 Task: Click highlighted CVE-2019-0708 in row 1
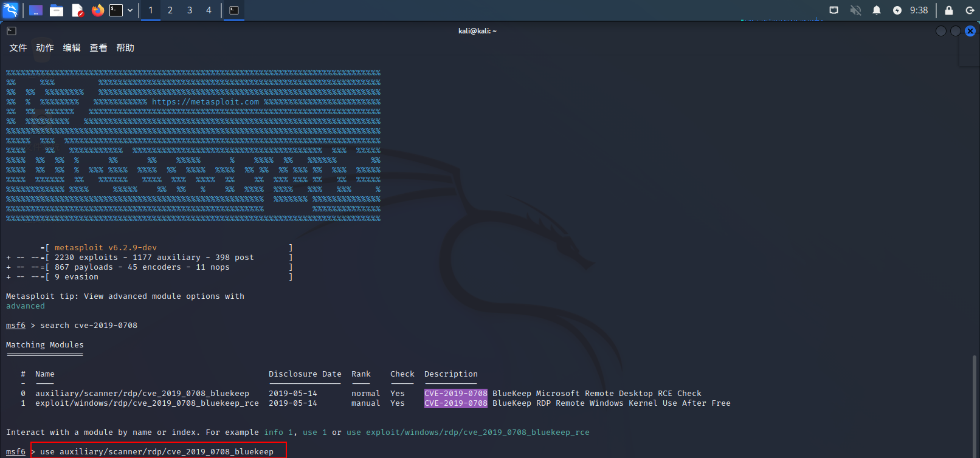click(456, 403)
